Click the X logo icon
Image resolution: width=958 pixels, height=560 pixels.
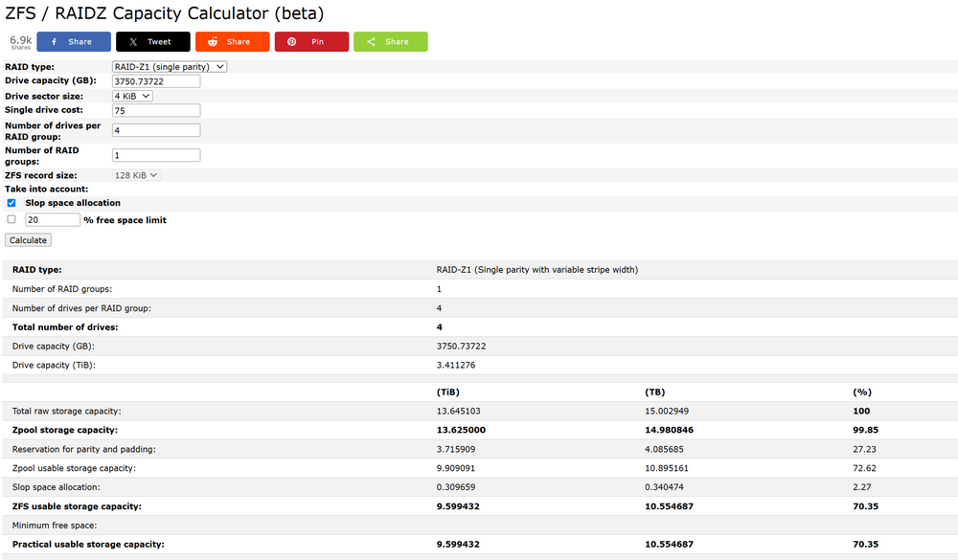pyautogui.click(x=133, y=41)
